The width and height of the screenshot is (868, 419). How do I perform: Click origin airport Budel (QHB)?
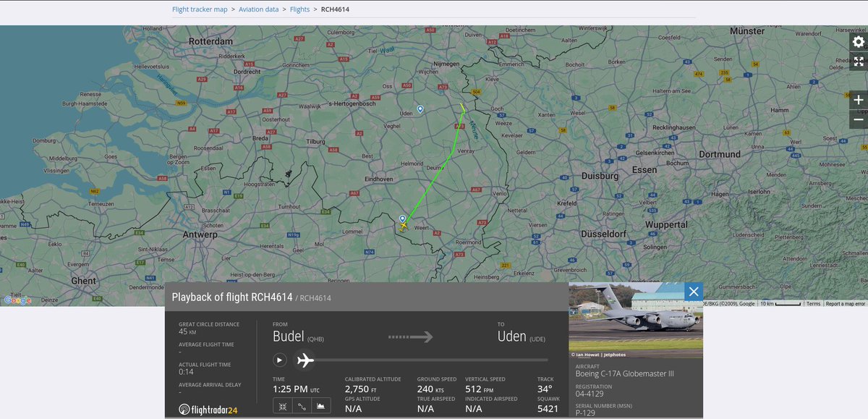(299, 337)
